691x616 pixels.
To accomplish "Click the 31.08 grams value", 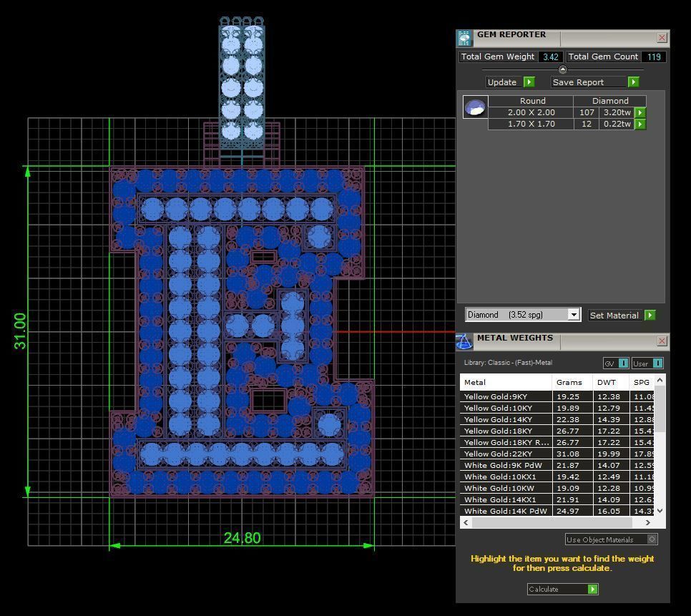I will (568, 454).
